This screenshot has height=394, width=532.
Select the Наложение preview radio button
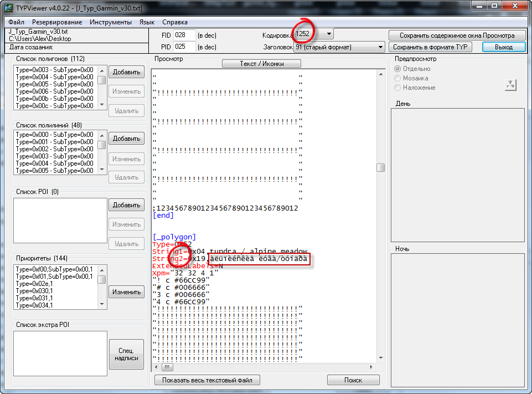pos(397,88)
